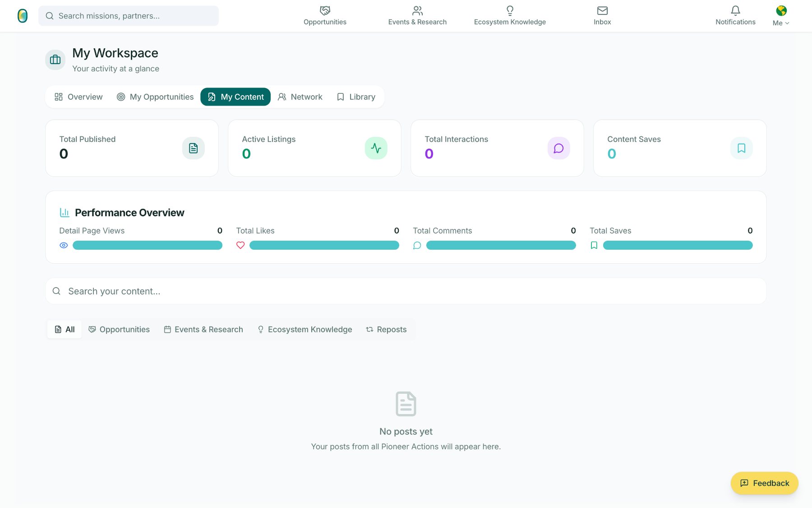Image resolution: width=812 pixels, height=508 pixels.
Task: Click the Content Saves card heading
Action: click(634, 139)
